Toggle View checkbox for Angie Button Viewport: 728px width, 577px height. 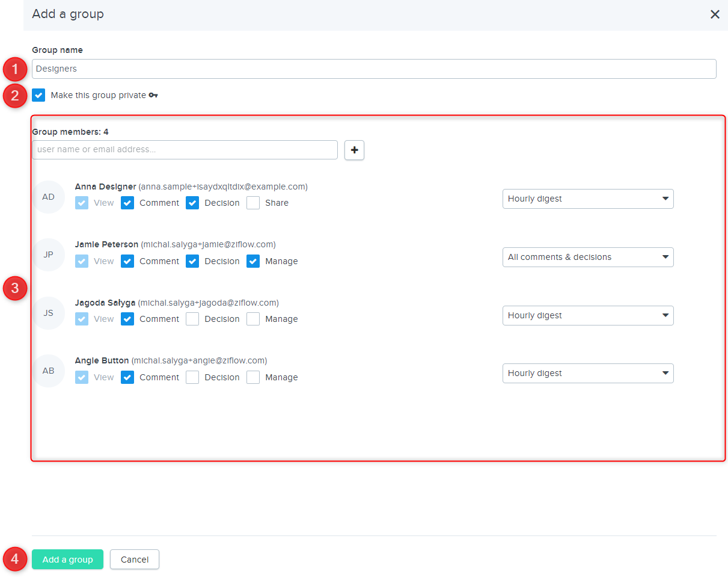[82, 377]
